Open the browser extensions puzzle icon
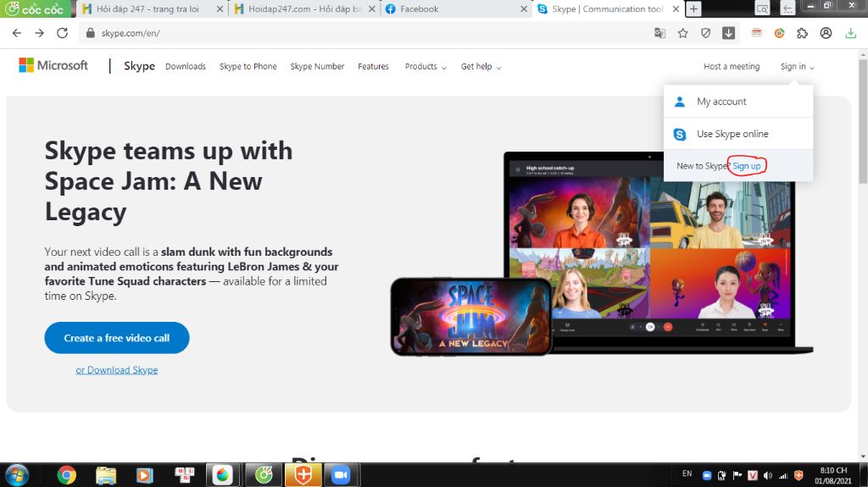 click(x=802, y=33)
